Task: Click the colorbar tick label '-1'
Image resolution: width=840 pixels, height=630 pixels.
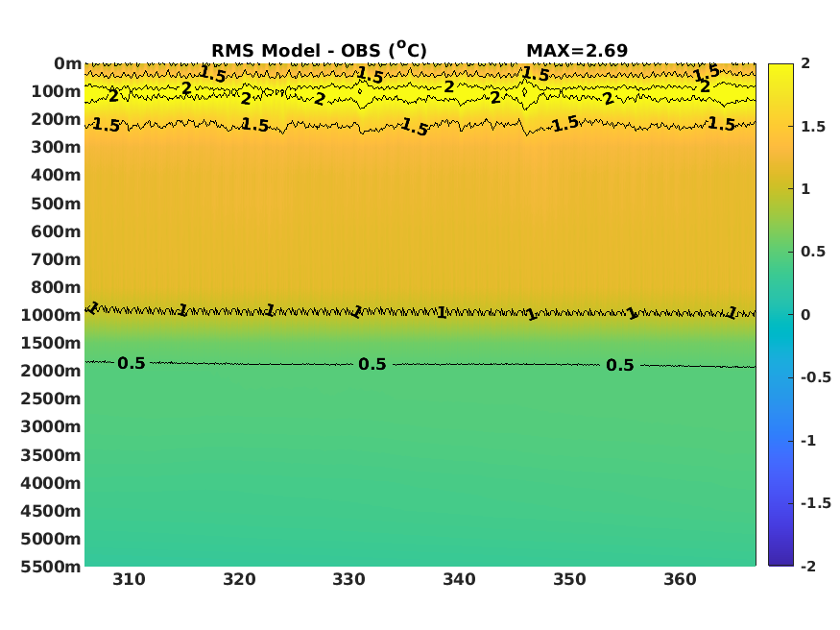Action: (x=808, y=441)
